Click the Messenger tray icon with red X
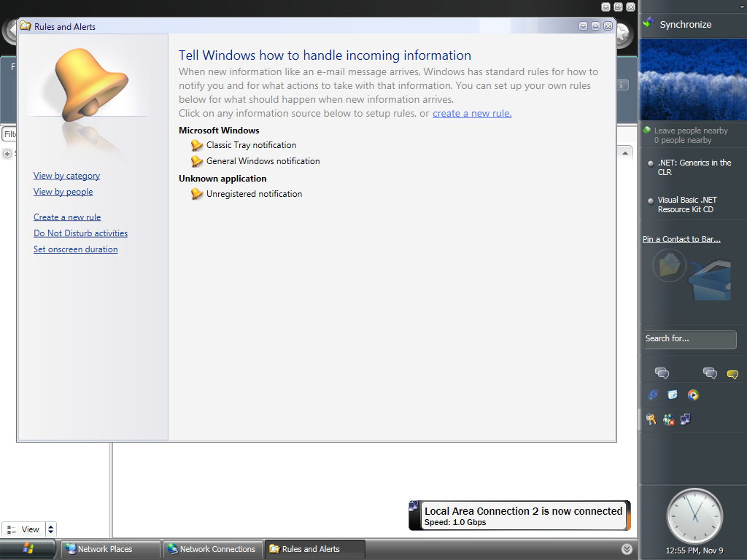This screenshot has height=560, width=747. pos(668,419)
